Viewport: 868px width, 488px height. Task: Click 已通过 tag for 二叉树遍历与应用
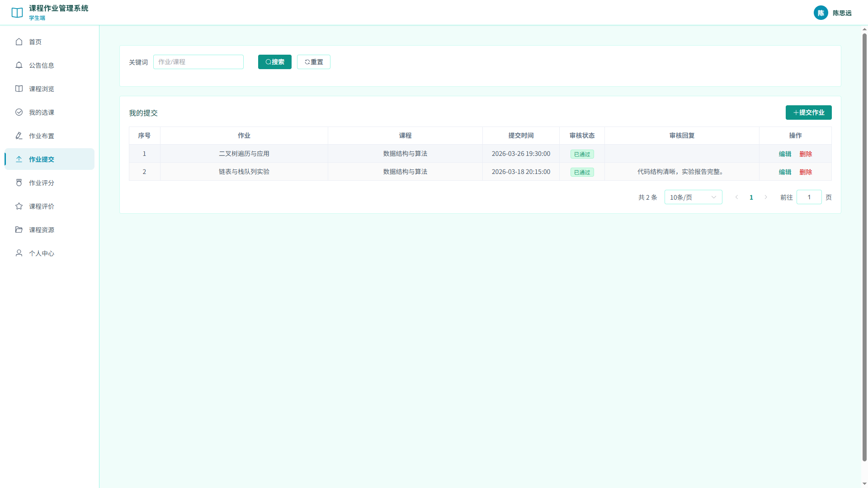coord(582,154)
